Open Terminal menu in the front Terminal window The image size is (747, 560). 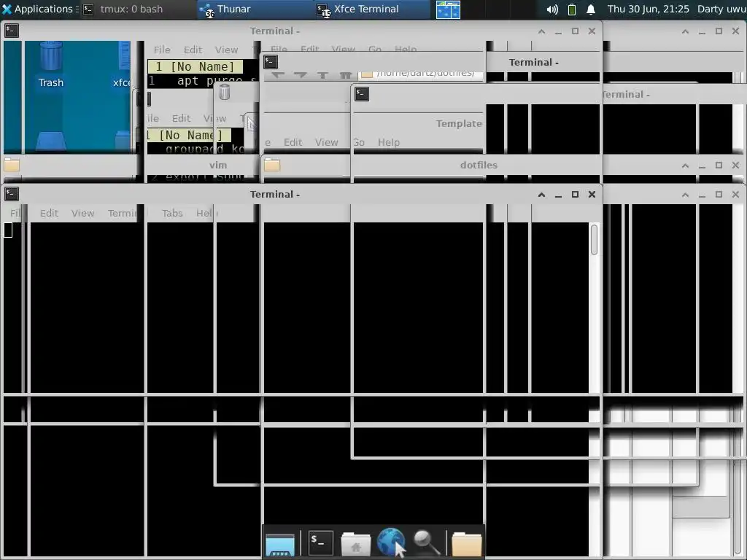tap(123, 214)
